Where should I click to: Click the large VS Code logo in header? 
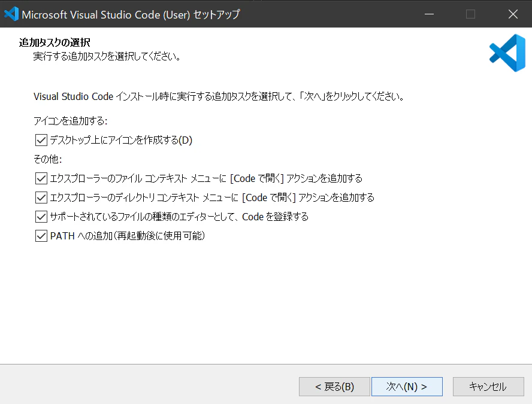507,53
